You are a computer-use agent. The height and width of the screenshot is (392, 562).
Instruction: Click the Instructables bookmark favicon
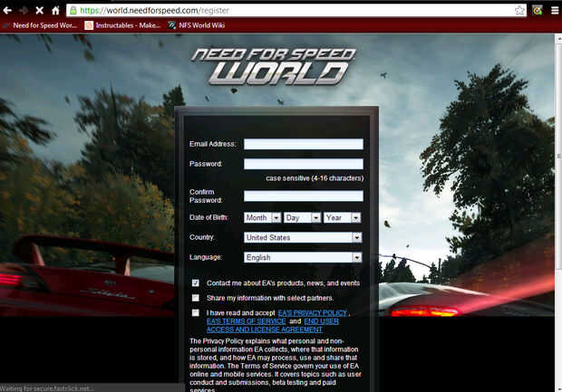coord(89,25)
